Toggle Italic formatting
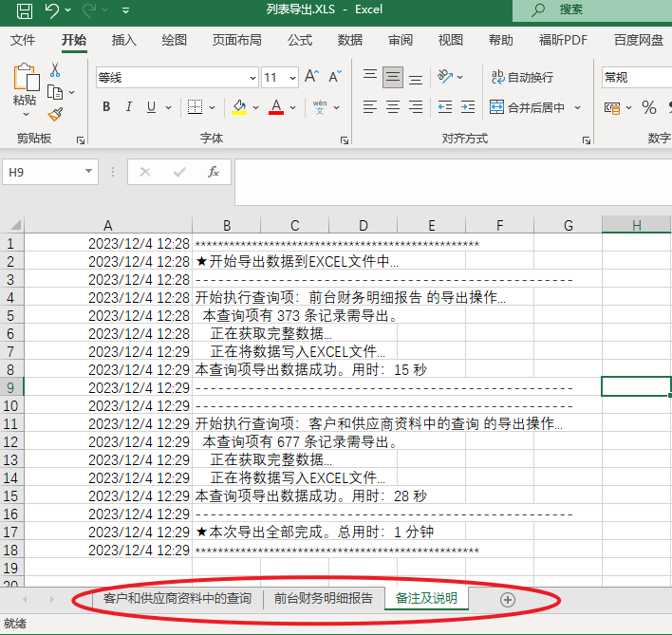 coord(133,106)
